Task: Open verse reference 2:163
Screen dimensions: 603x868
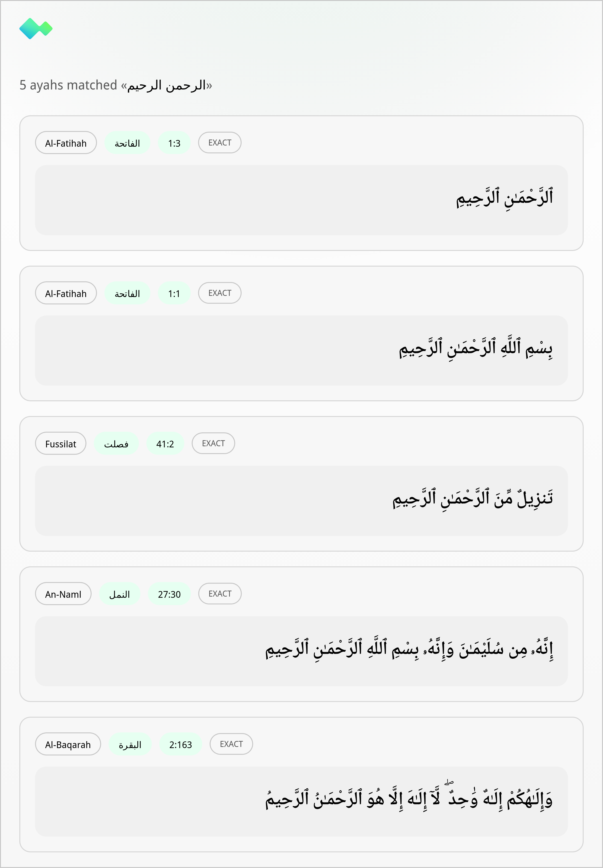Action: click(x=181, y=744)
